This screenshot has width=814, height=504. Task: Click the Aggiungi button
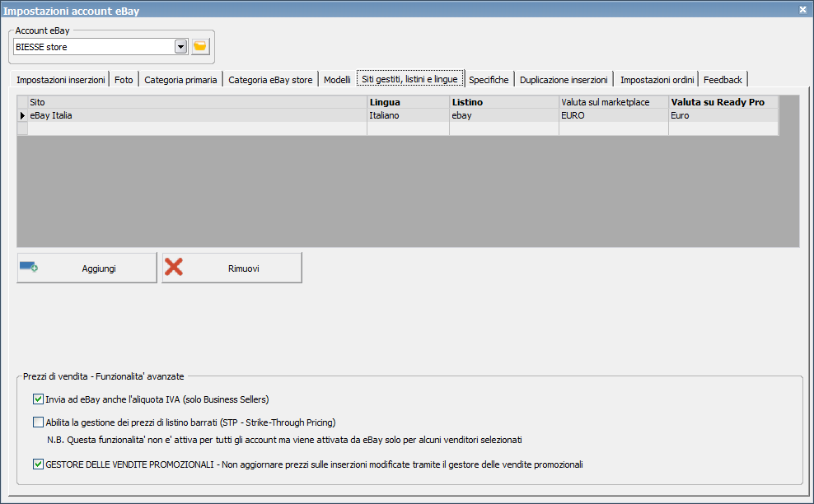(x=87, y=268)
